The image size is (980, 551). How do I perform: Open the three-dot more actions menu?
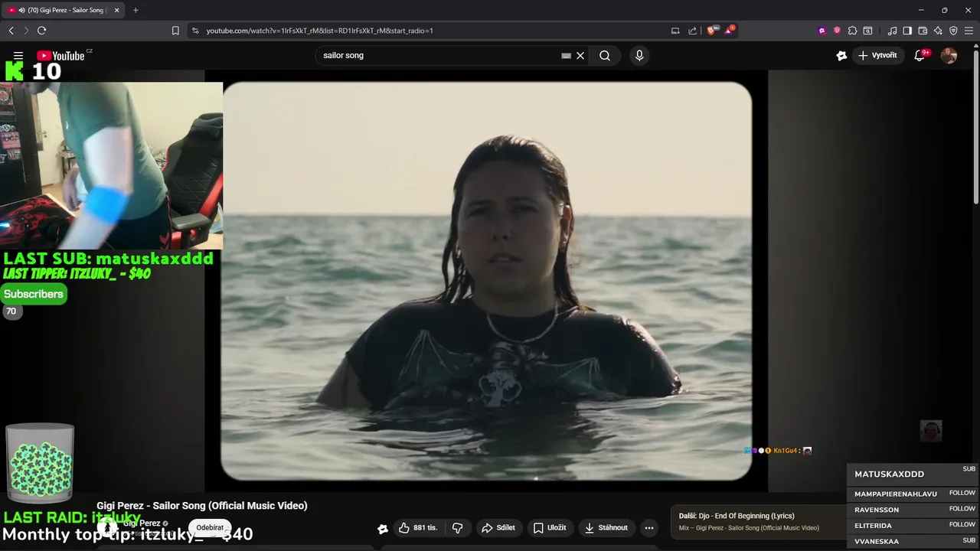click(649, 527)
